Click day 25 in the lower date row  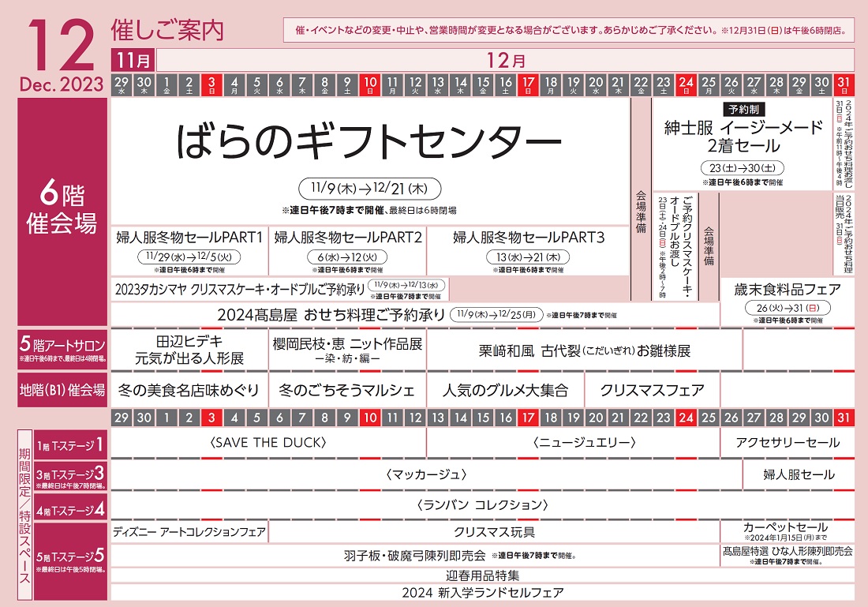[709, 418]
